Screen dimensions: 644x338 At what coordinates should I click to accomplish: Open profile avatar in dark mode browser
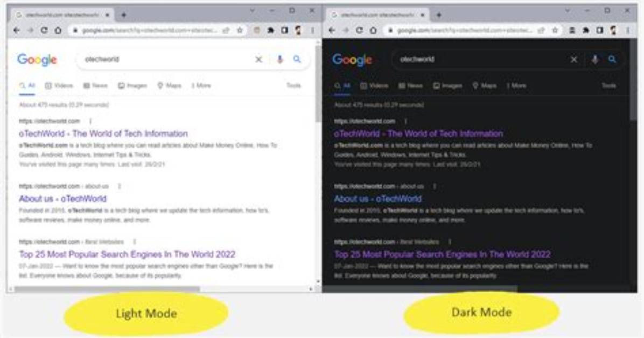614,30
